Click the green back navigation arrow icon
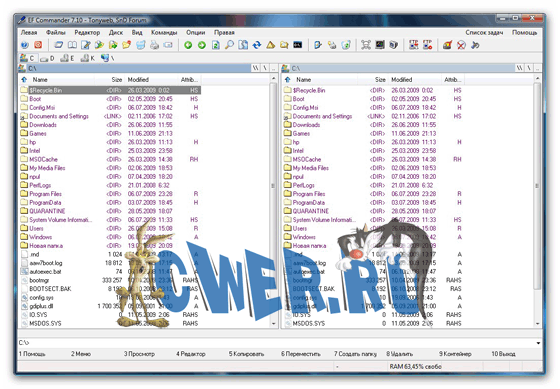560x389 pixels. (188, 45)
